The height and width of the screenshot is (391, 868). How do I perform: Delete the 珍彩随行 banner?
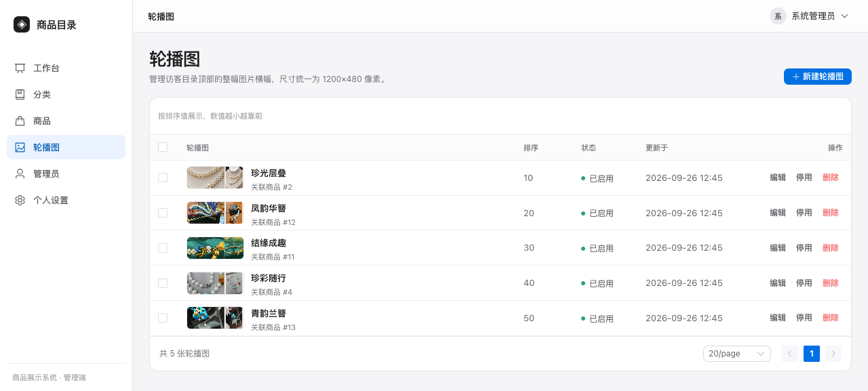point(831,283)
